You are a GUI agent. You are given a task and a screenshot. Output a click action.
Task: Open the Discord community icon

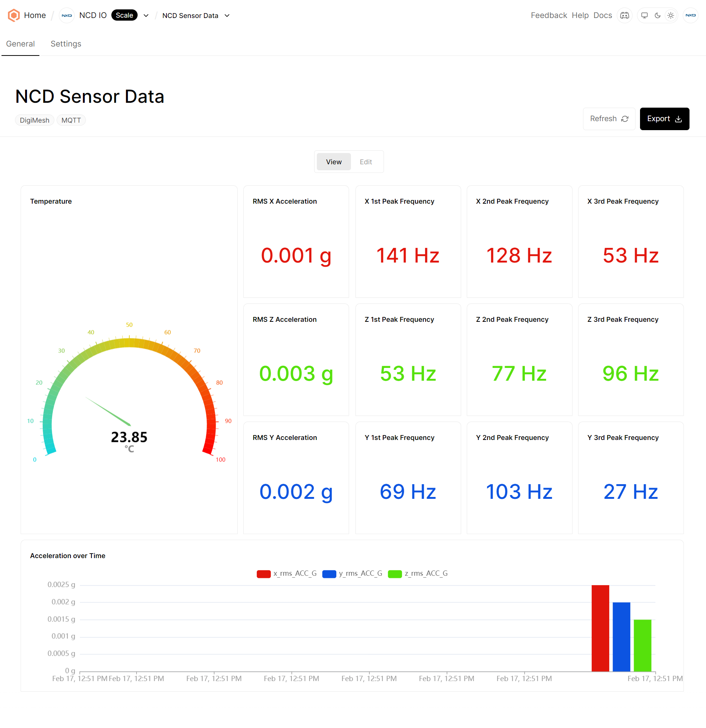pos(625,15)
